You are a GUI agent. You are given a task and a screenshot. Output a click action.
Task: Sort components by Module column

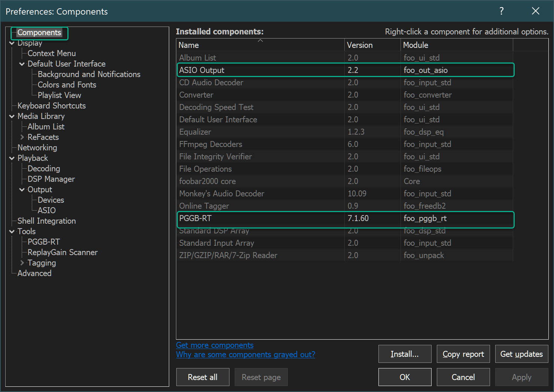pos(457,45)
